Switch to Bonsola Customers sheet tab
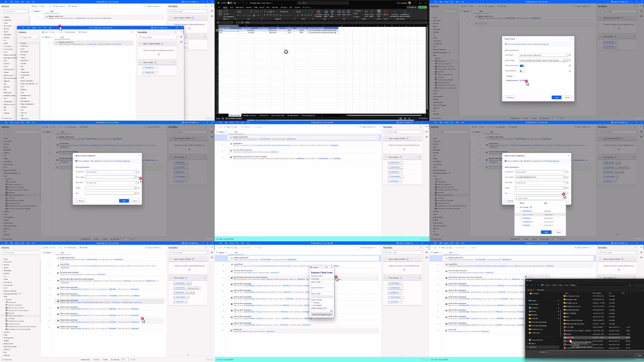 (250, 115)
